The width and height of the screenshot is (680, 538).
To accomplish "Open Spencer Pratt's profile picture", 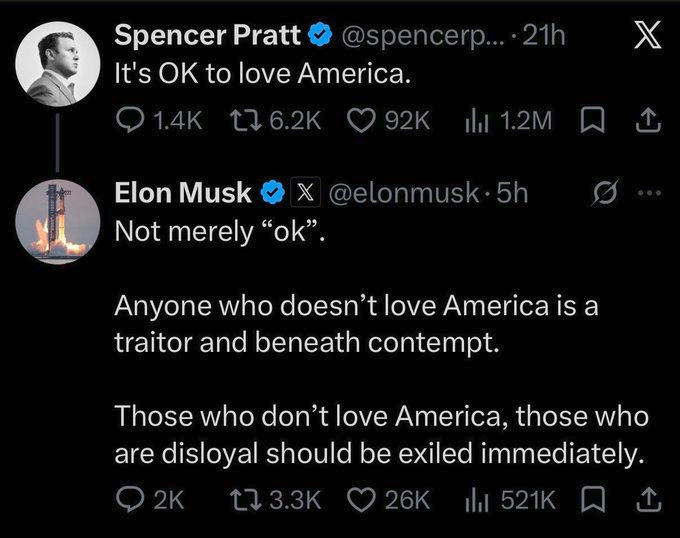I will pos(58,64).
